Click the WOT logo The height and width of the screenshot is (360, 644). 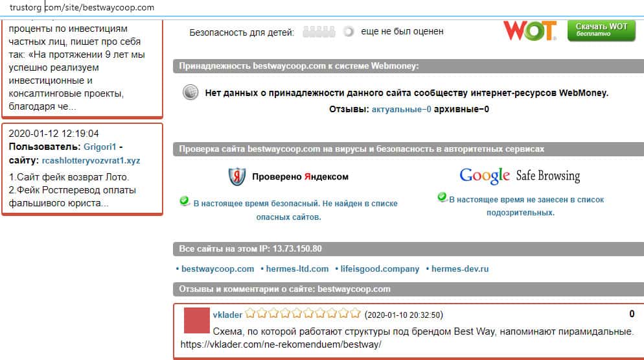[x=530, y=30]
